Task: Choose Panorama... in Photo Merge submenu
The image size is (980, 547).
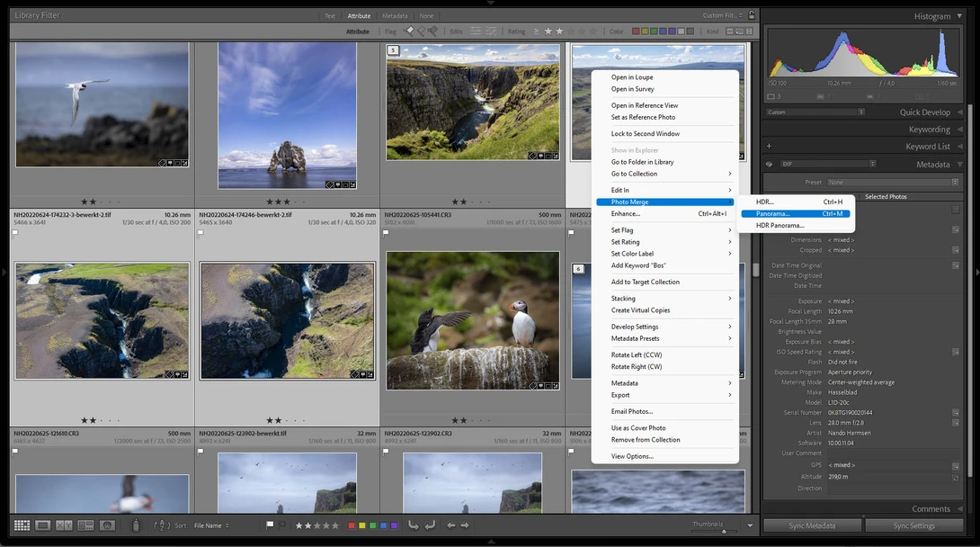Action: [795, 214]
